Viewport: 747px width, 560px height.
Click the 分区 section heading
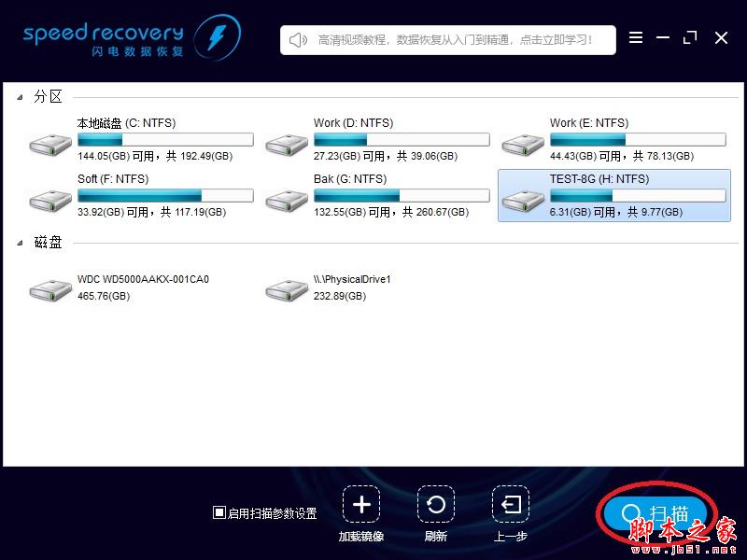pos(48,97)
